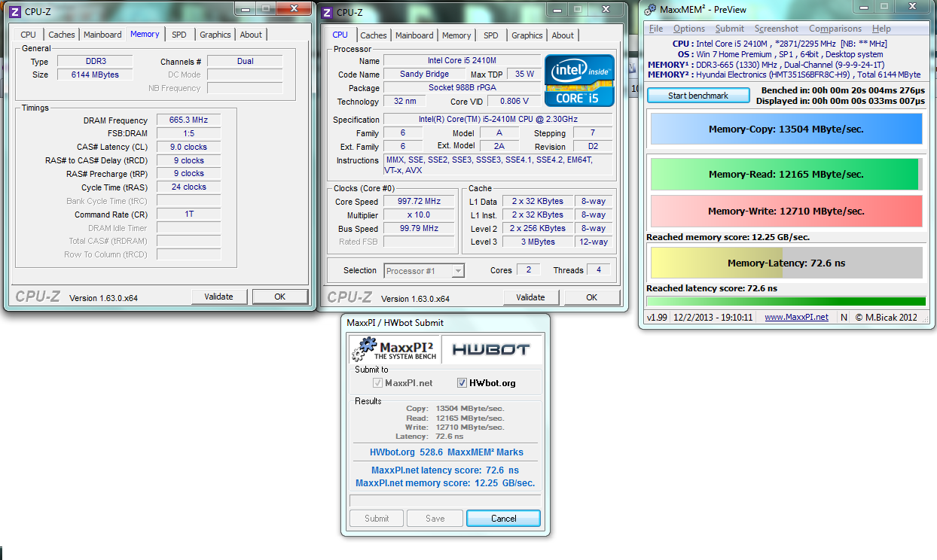
Task: Open Mainboard tab in Memory CPU-Z window
Action: click(x=102, y=35)
